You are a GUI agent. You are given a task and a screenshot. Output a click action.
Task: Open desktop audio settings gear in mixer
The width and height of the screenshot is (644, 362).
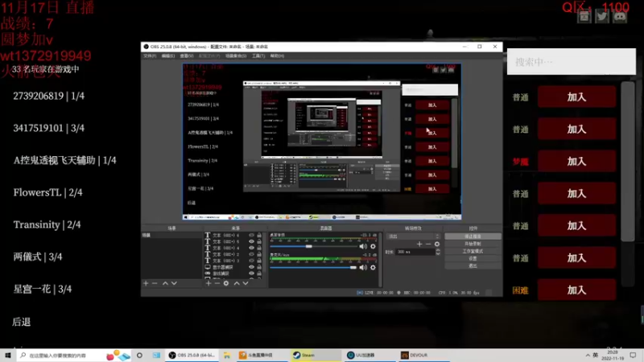click(373, 246)
